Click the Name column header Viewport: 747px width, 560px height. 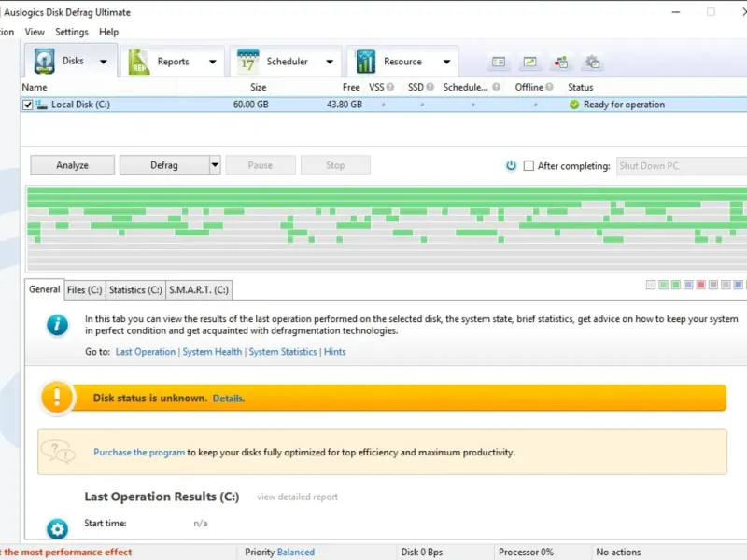tap(35, 87)
